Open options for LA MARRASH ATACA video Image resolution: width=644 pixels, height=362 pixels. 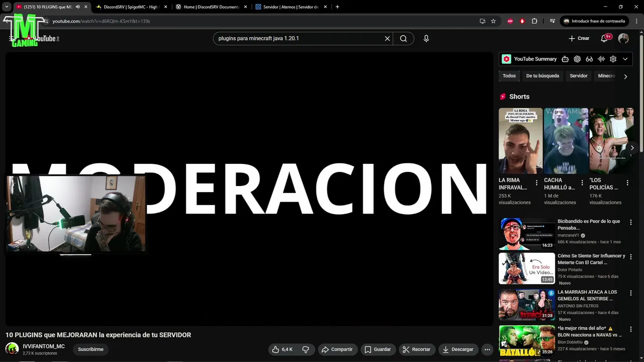tap(631, 293)
